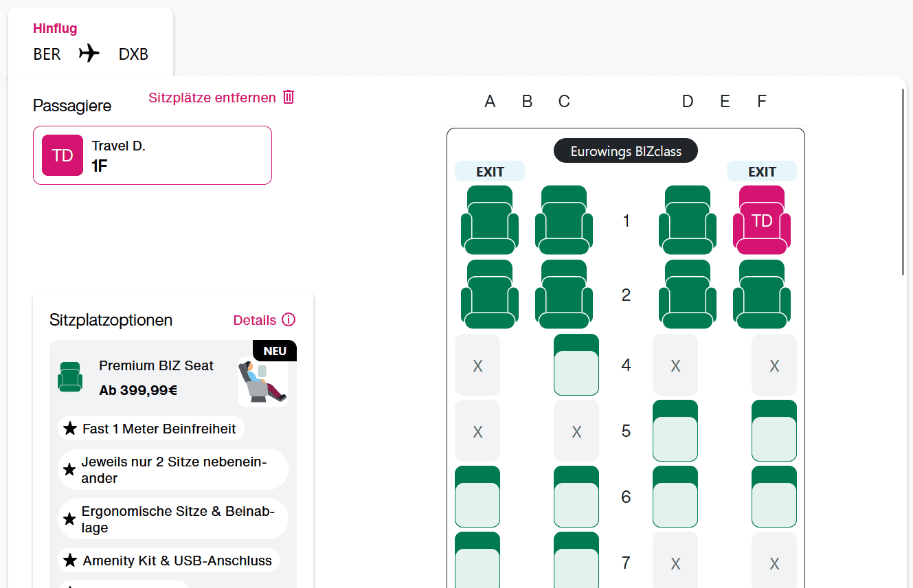Viewport: 913px width, 588px height.
Task: Pick seat 5F by the window
Action: tap(774, 431)
